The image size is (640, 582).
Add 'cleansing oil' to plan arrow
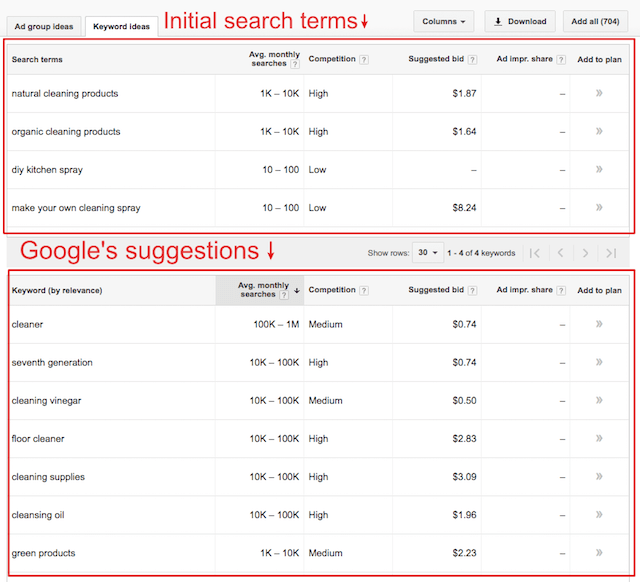pyautogui.click(x=599, y=514)
